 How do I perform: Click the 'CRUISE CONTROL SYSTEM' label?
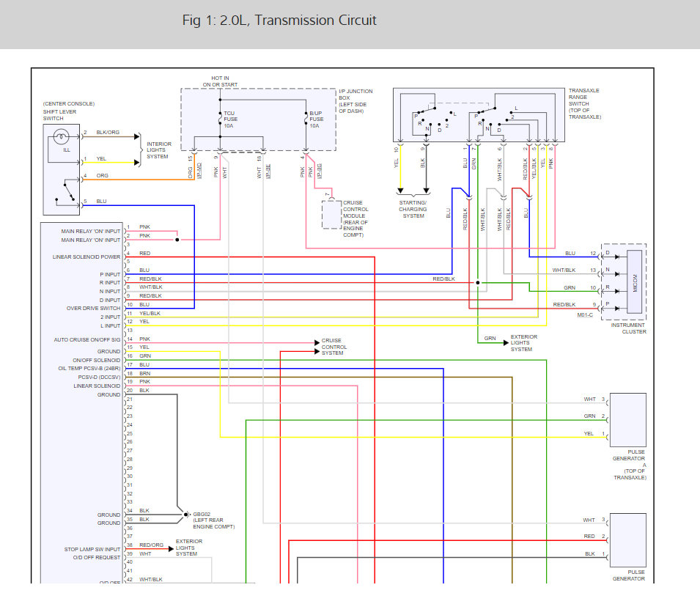334,347
